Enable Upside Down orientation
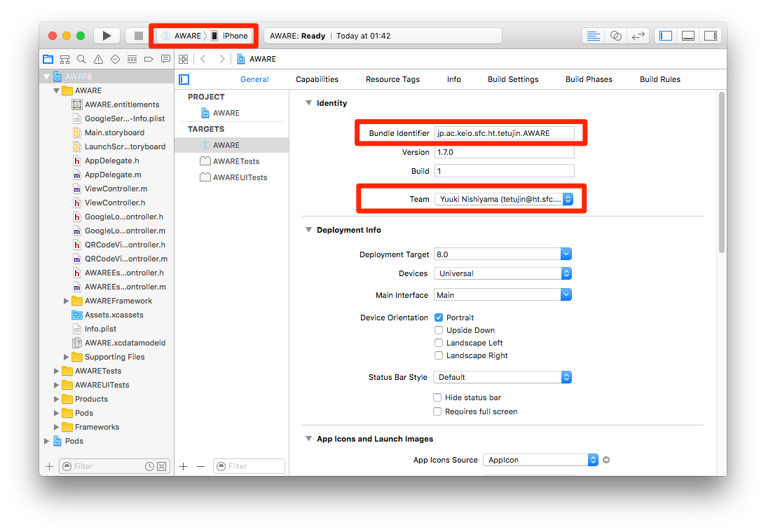This screenshot has width=766, height=532. pyautogui.click(x=439, y=330)
